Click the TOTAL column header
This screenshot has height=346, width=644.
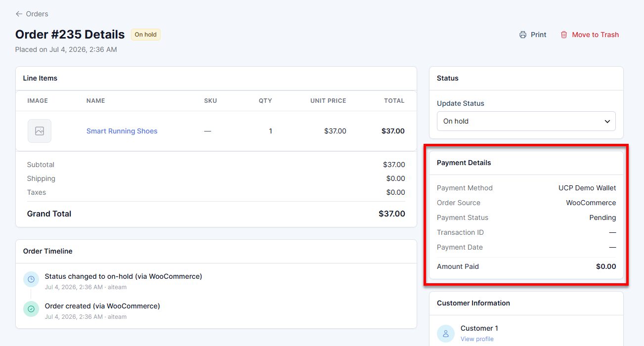tap(394, 100)
